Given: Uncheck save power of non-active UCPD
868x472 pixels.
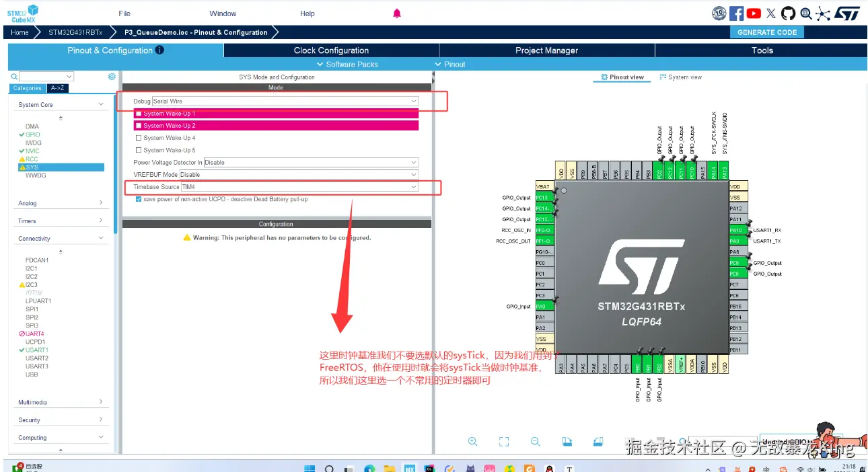Looking at the screenshot, I should (139, 199).
